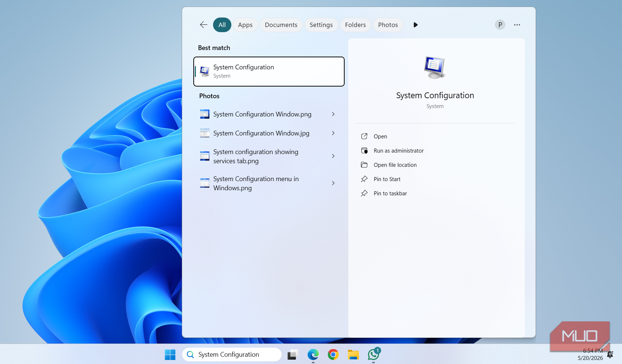Show more filters with the play arrow
622x364 pixels.
416,25
